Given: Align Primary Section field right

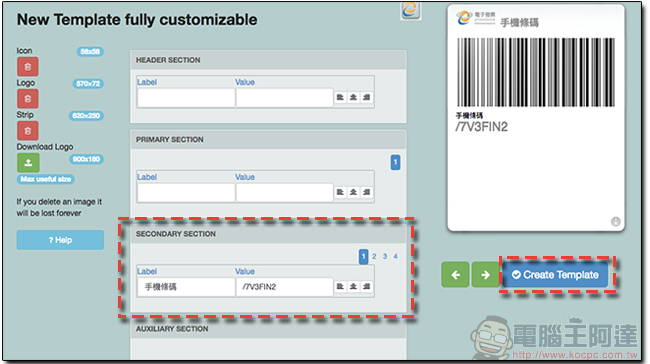Looking at the screenshot, I should pos(366,192).
